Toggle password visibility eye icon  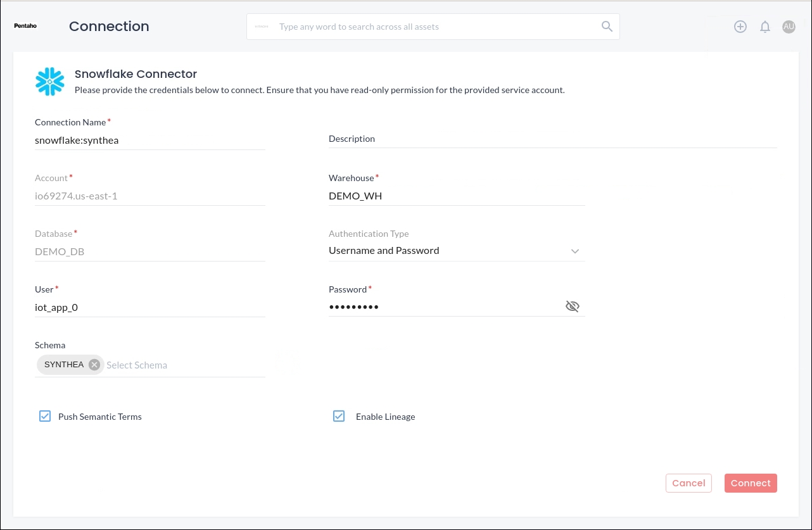pos(572,306)
